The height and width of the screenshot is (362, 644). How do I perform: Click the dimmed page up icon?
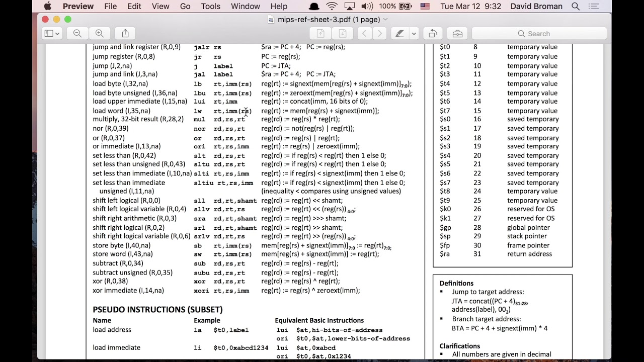coord(320,34)
